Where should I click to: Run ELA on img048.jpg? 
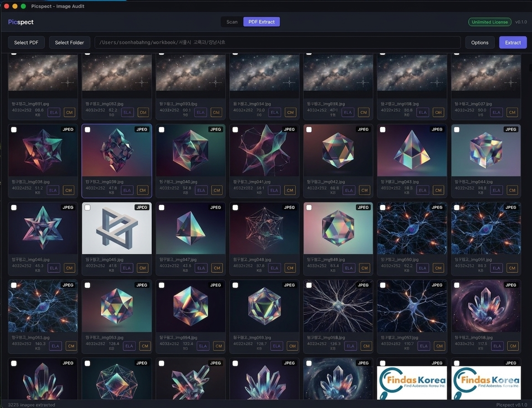[x=274, y=268]
